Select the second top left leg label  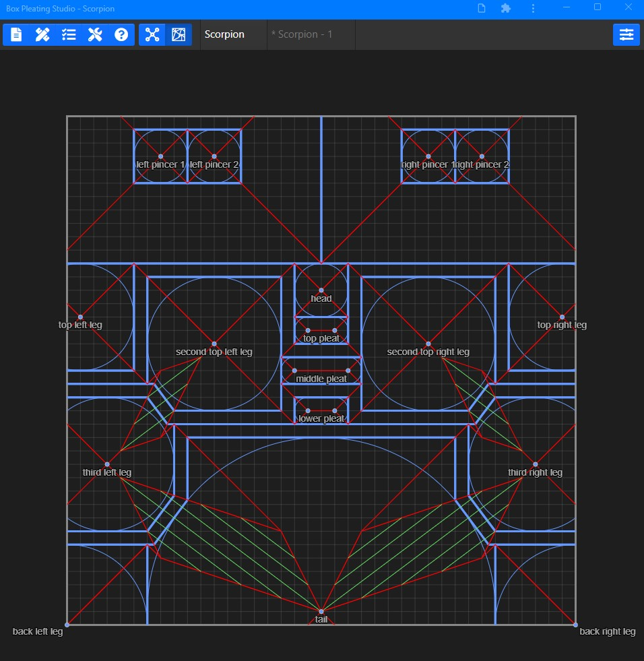click(x=214, y=352)
